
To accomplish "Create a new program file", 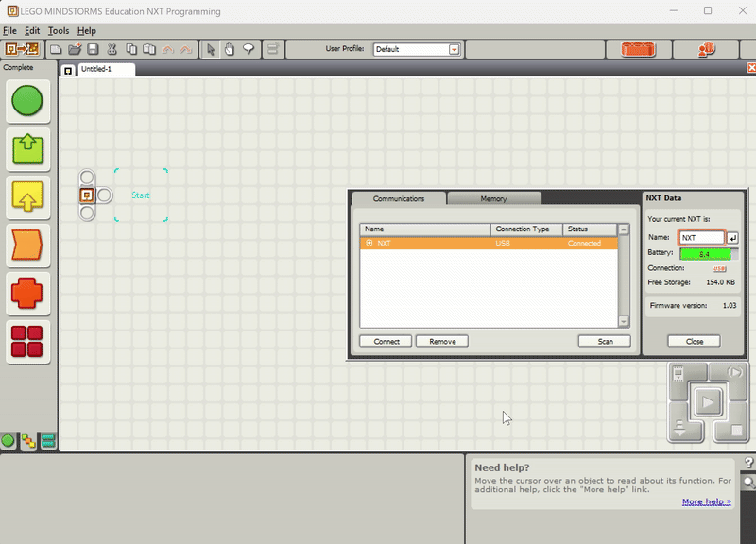I will point(56,49).
